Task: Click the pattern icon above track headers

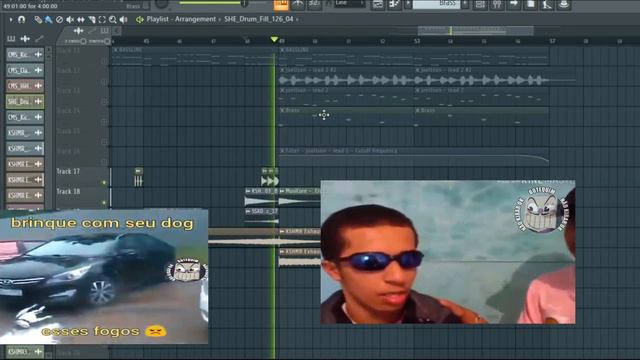Action: click(x=105, y=31)
